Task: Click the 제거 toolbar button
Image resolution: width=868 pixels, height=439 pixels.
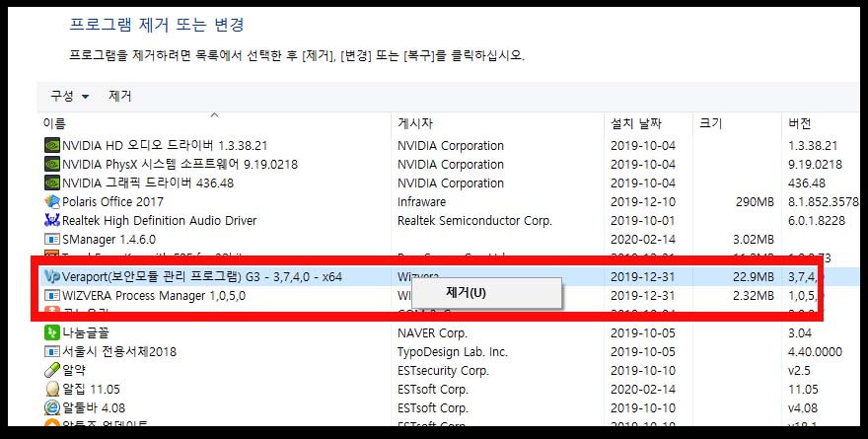Action: pyautogui.click(x=120, y=97)
